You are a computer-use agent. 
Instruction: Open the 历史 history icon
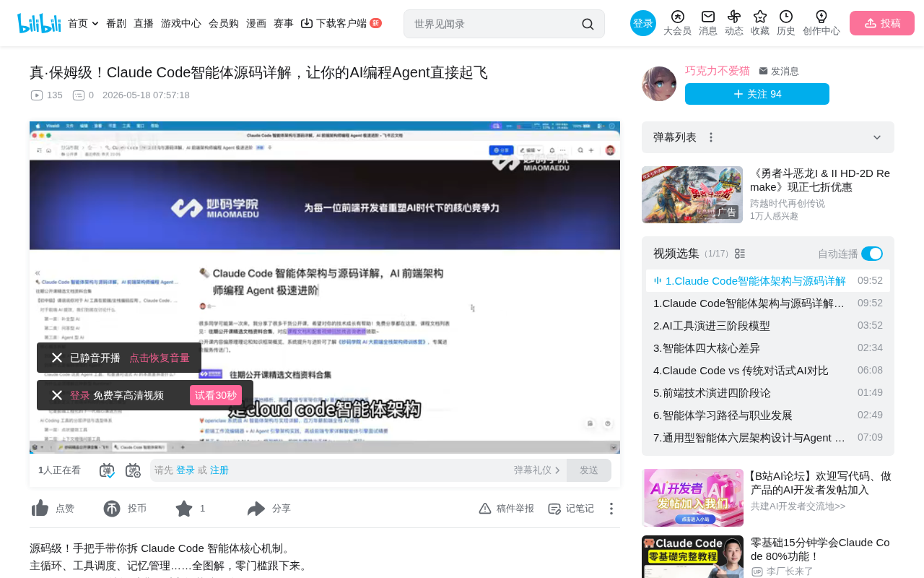[786, 17]
